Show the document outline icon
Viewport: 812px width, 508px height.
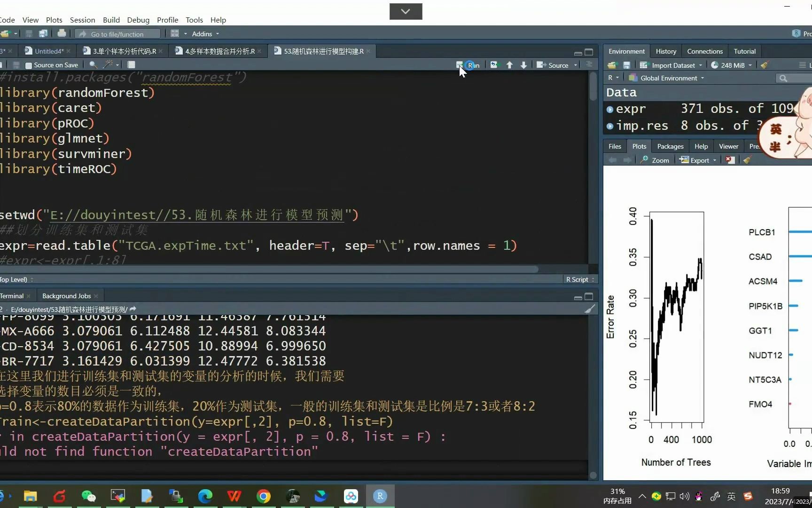click(x=589, y=64)
